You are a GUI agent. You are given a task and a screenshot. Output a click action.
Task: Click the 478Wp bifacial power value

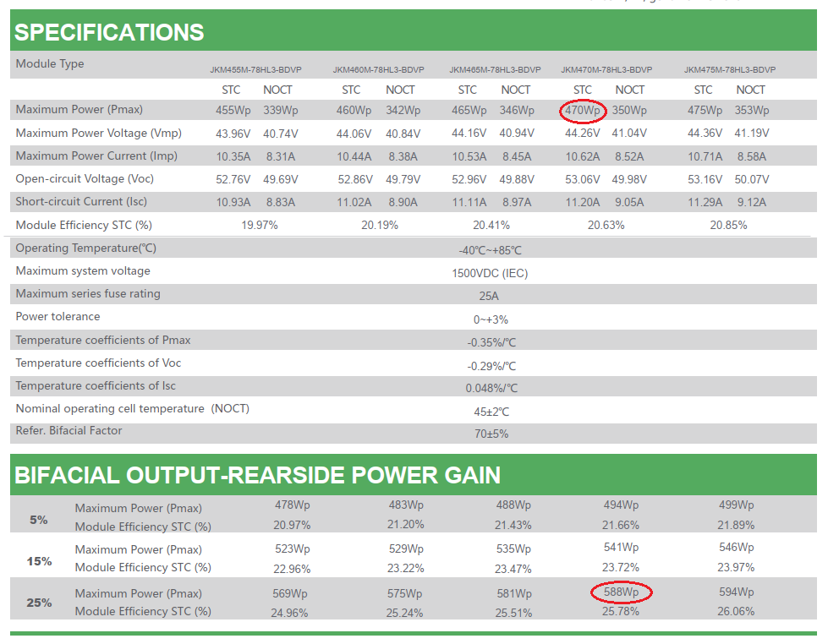click(292, 505)
